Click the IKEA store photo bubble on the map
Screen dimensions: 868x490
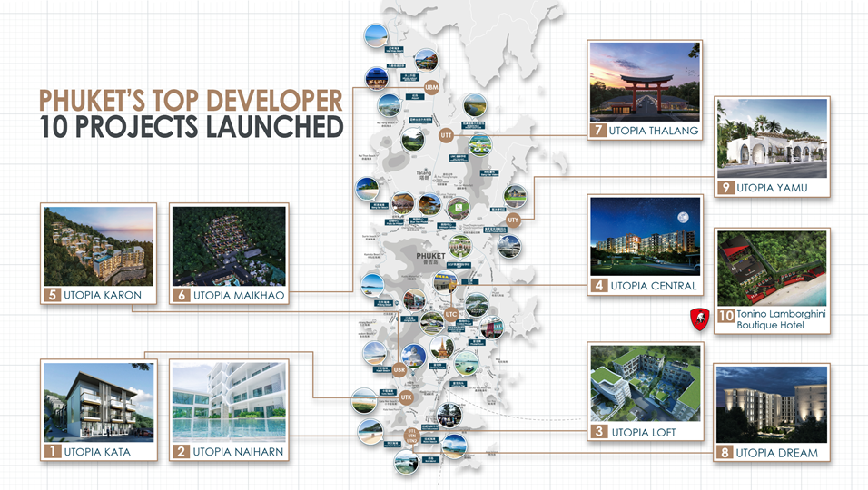click(x=445, y=282)
